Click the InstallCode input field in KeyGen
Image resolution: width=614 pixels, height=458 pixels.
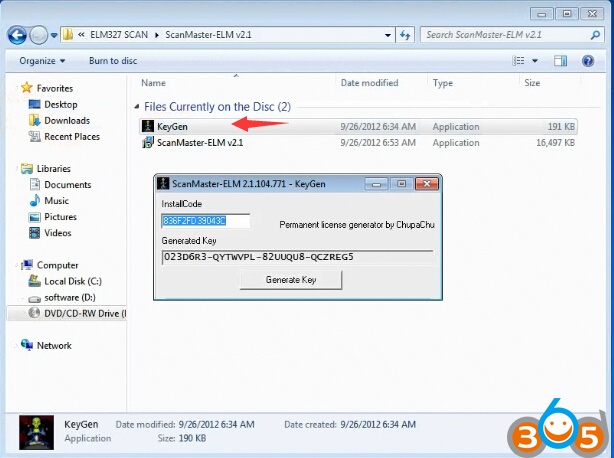coord(206,221)
